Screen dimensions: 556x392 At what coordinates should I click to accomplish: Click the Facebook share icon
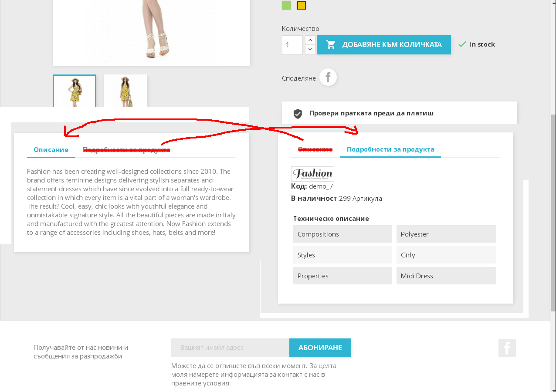coord(328,78)
